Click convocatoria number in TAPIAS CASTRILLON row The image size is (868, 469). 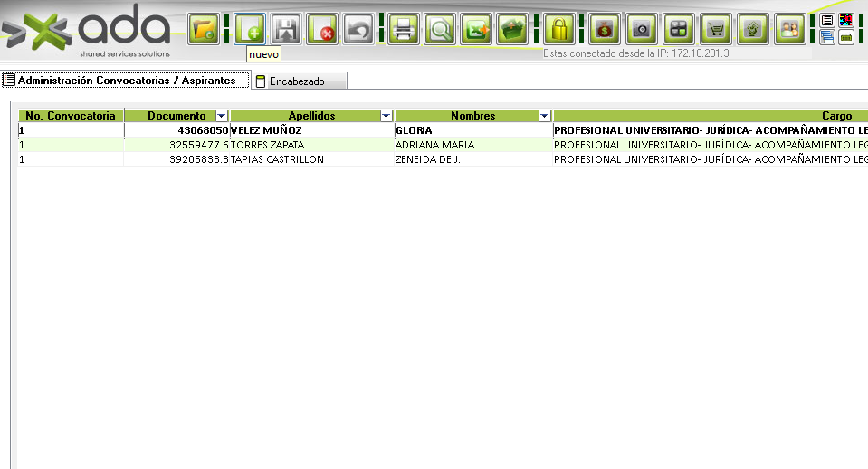pyautogui.click(x=71, y=159)
